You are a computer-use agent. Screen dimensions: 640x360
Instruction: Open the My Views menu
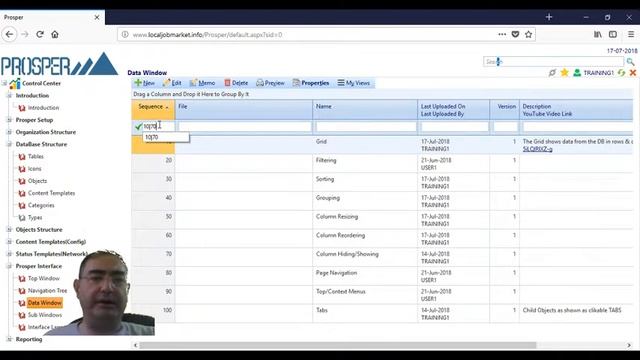tap(353, 83)
